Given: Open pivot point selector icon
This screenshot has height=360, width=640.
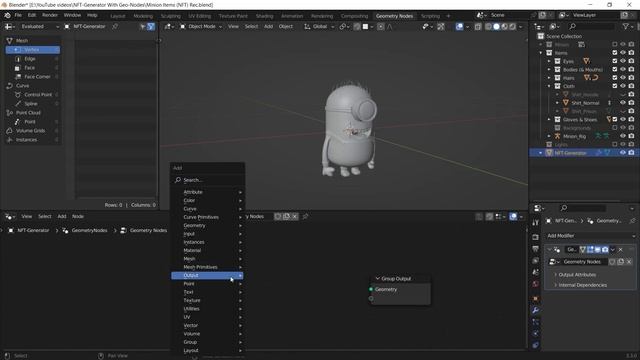Looking at the screenshot, I should coord(344,27).
